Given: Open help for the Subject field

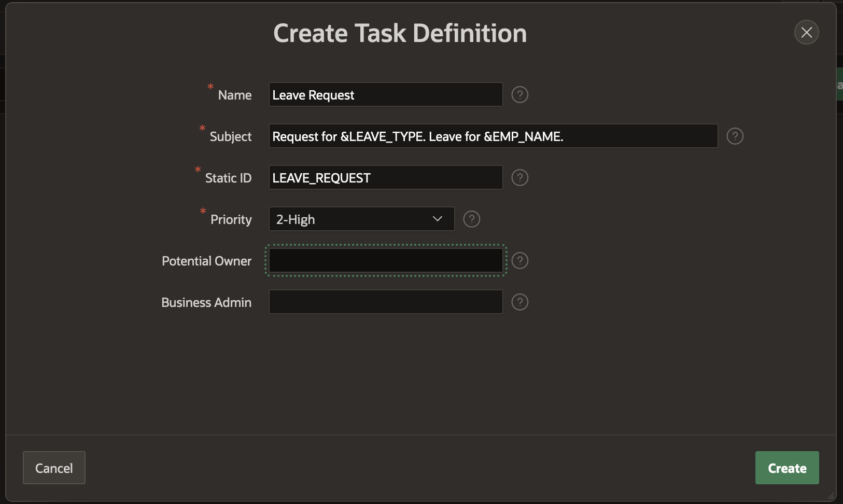Looking at the screenshot, I should pyautogui.click(x=735, y=136).
